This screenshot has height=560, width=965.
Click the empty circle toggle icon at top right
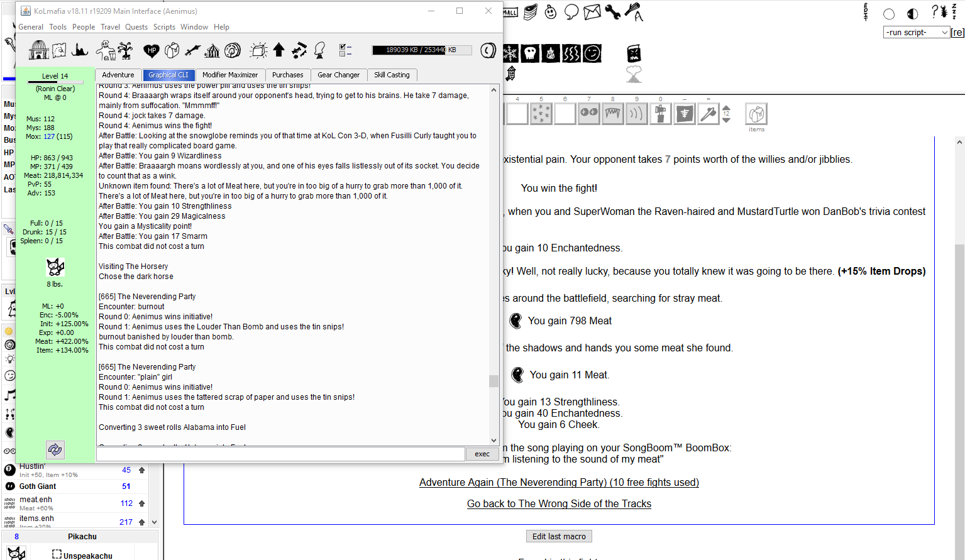[x=889, y=14]
